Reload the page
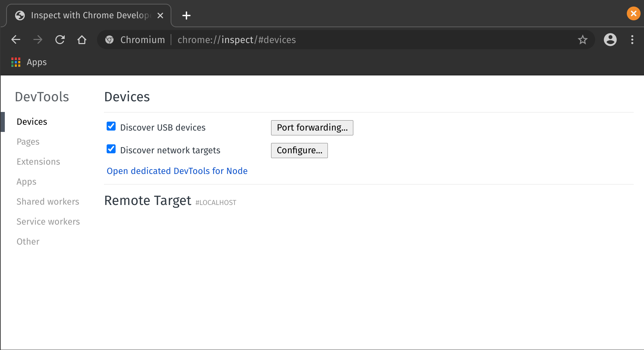Screen dimensions: 644x350 pos(60,40)
